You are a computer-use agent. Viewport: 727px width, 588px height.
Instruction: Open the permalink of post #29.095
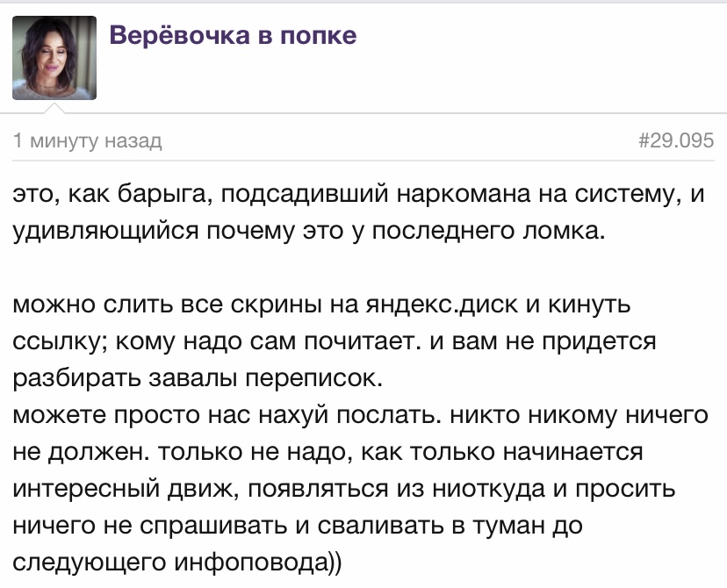[676, 140]
